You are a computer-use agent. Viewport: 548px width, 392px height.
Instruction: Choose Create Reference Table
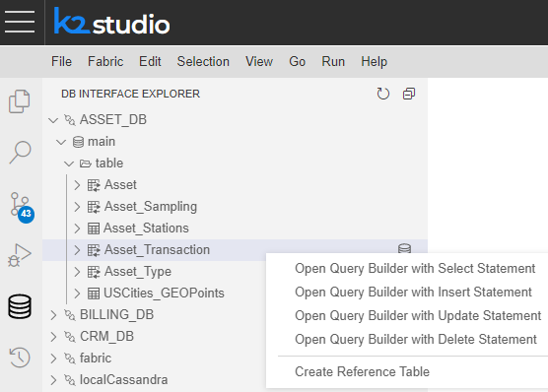coord(362,371)
